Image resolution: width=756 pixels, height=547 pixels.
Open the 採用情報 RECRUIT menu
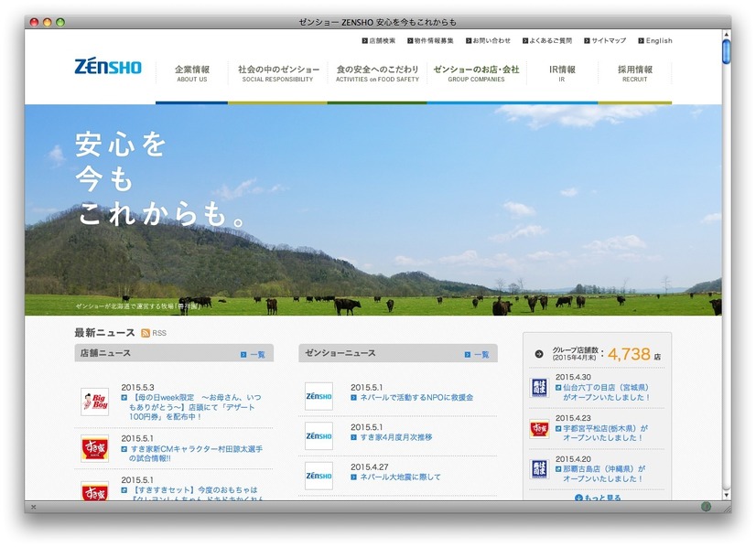tap(635, 73)
